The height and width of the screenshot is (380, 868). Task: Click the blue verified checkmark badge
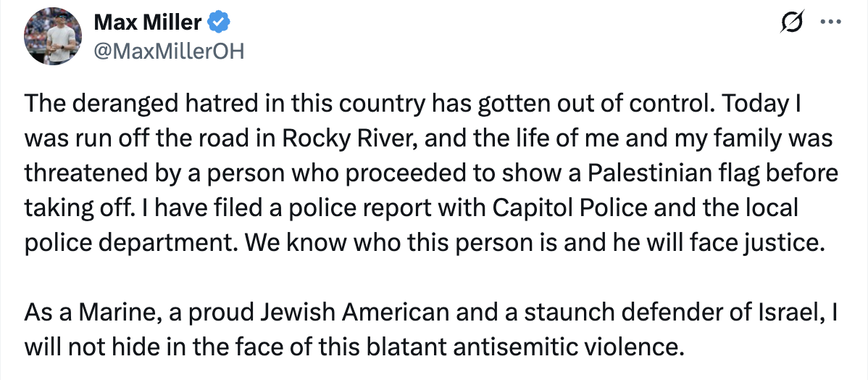219,22
